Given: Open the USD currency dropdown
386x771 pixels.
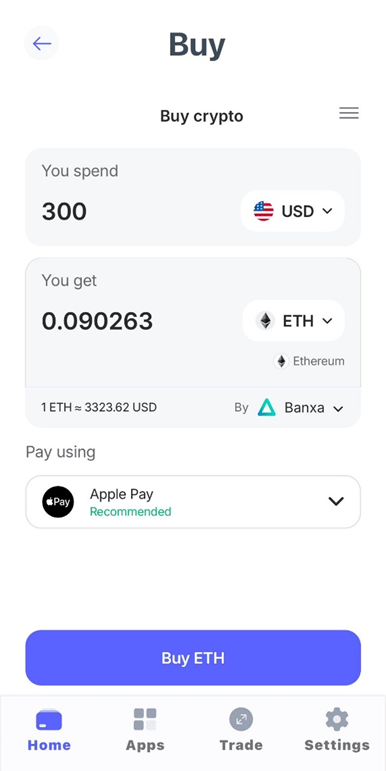Looking at the screenshot, I should [293, 211].
